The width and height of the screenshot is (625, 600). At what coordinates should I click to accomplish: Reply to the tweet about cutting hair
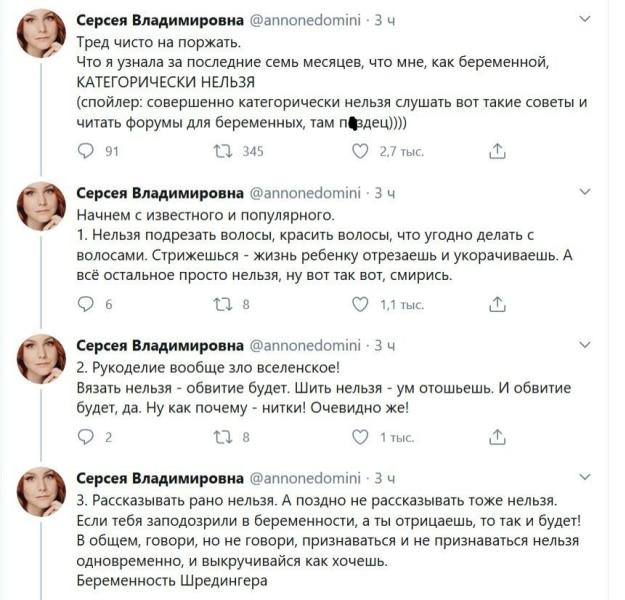click(x=85, y=305)
